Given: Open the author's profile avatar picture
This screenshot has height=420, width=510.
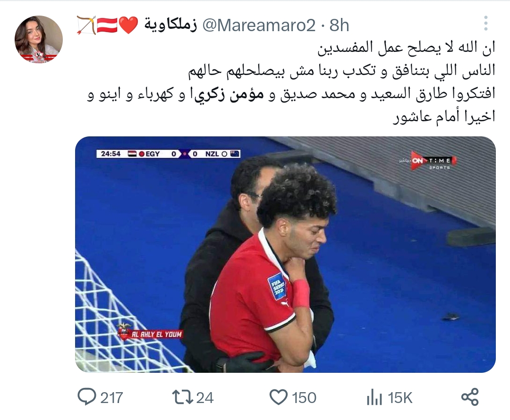Looking at the screenshot, I should pos(39,39).
